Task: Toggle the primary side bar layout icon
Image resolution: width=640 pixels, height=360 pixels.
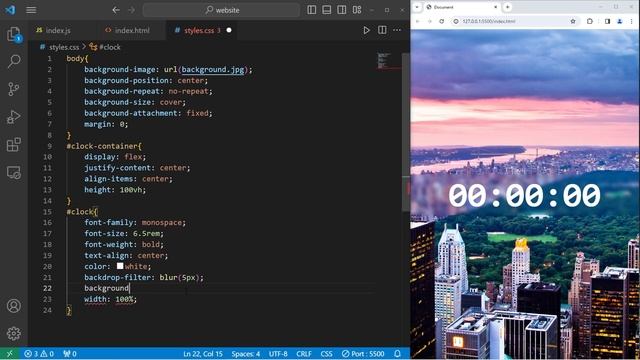Action: [x=311, y=10]
